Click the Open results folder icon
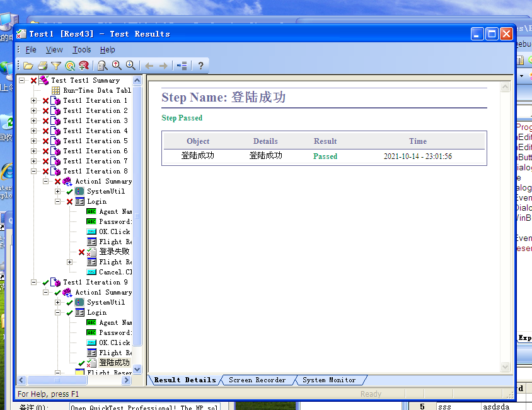Screen dimensions: 532x410 (28, 66)
